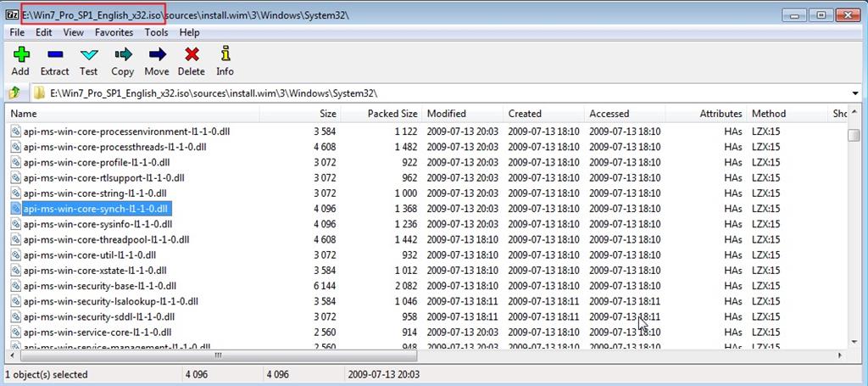Select the rtlsupport dll file icon
Viewport: 868px width, 386px height.
pos(15,178)
